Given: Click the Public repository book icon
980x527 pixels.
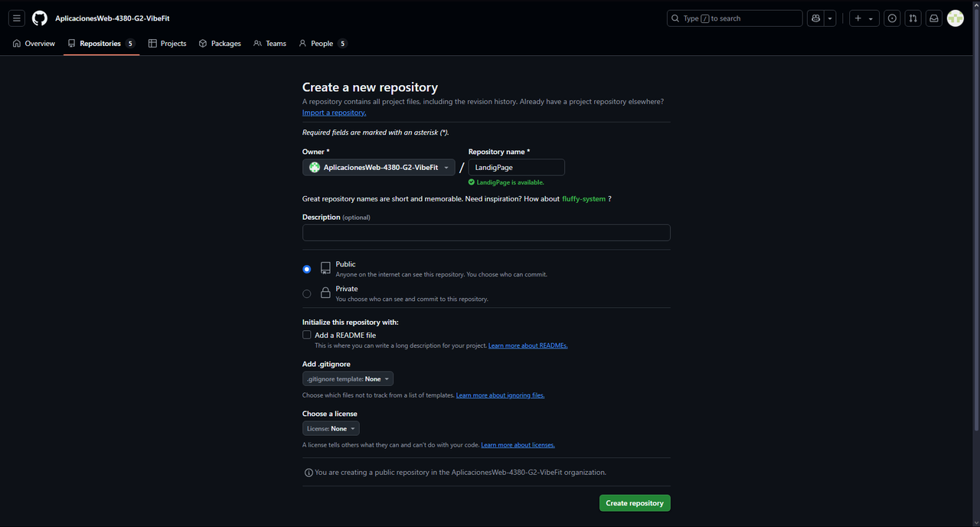Looking at the screenshot, I should [x=325, y=268].
